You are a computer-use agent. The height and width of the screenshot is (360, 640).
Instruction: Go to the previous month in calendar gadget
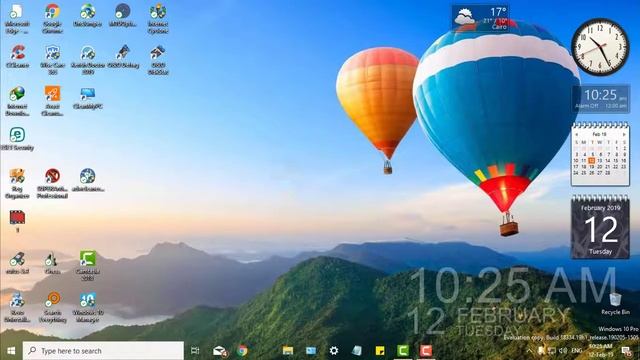[x=577, y=134]
